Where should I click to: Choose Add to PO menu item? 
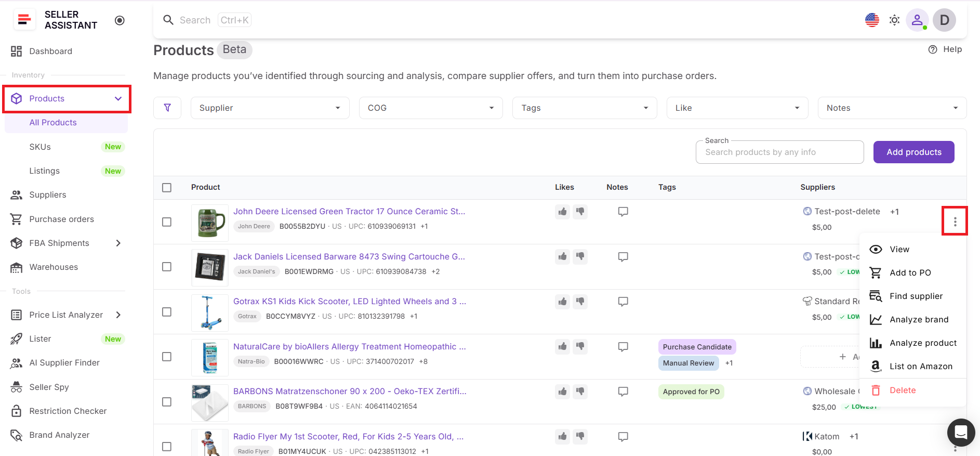(913, 272)
